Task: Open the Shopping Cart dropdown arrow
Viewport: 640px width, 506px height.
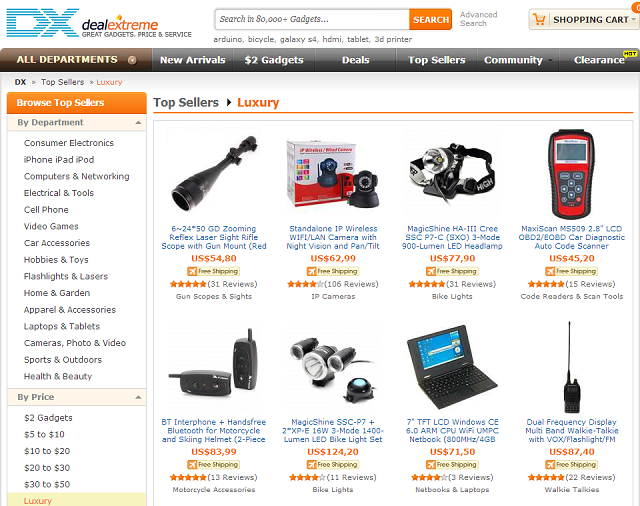Action: [633, 19]
